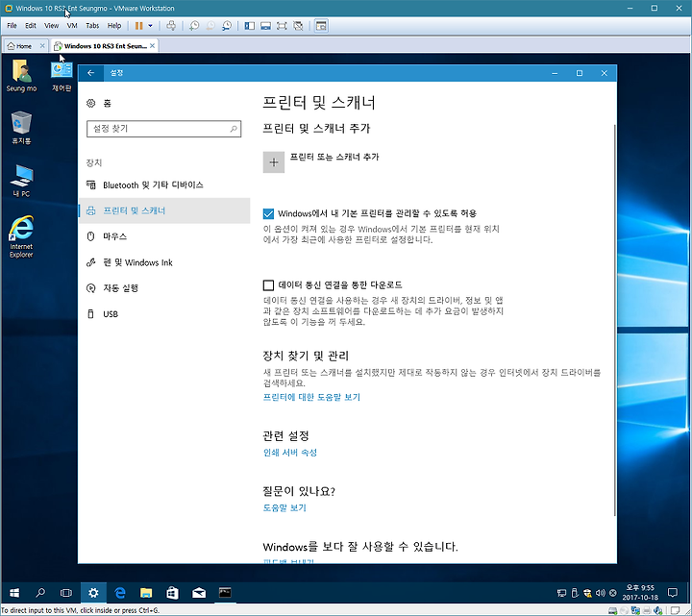Select 펜 및 Windows Ink

164,262
